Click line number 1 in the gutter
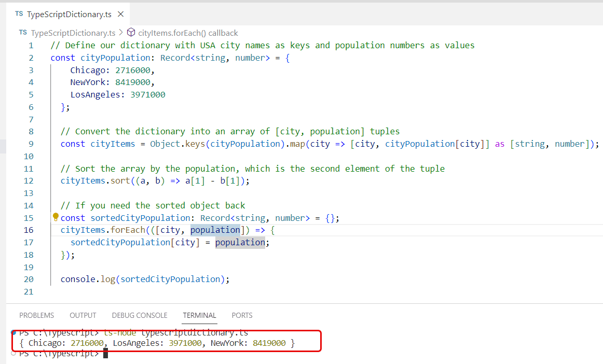Image resolution: width=603 pixels, height=364 pixels. click(31, 45)
